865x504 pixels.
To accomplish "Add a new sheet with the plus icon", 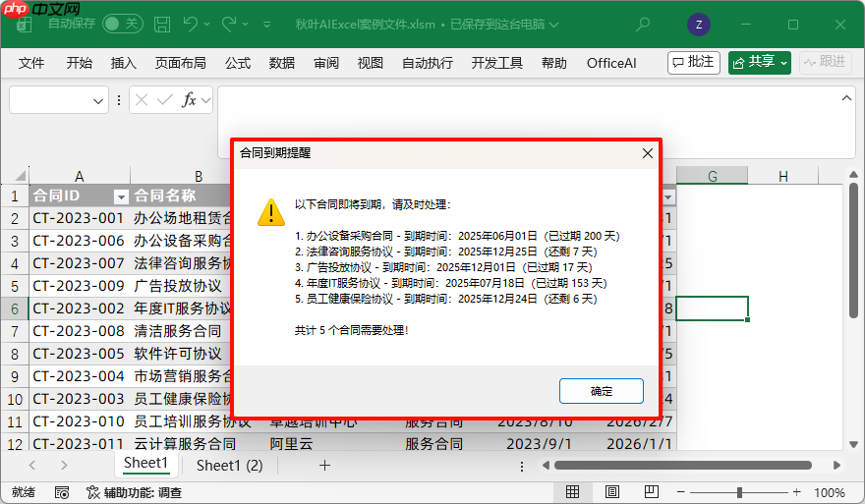I will [325, 466].
